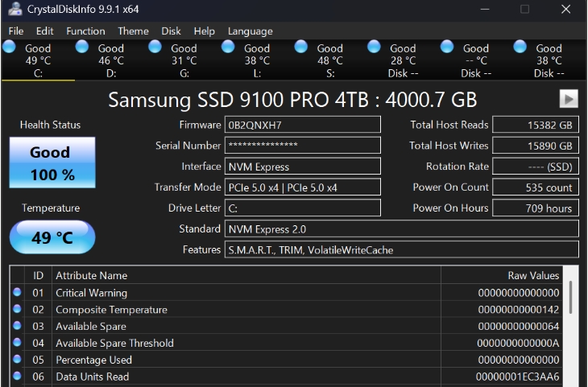Click raw value 000000000000A
The height and width of the screenshot is (387, 588).
(x=518, y=343)
